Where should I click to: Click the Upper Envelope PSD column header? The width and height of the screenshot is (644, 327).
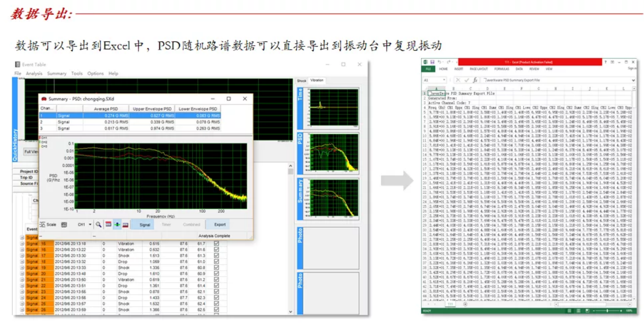click(x=152, y=109)
